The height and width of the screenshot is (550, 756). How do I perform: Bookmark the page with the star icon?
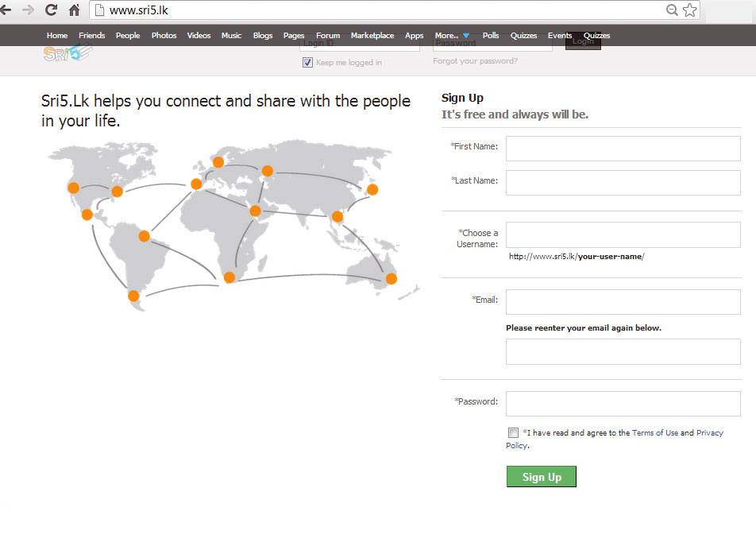point(689,10)
